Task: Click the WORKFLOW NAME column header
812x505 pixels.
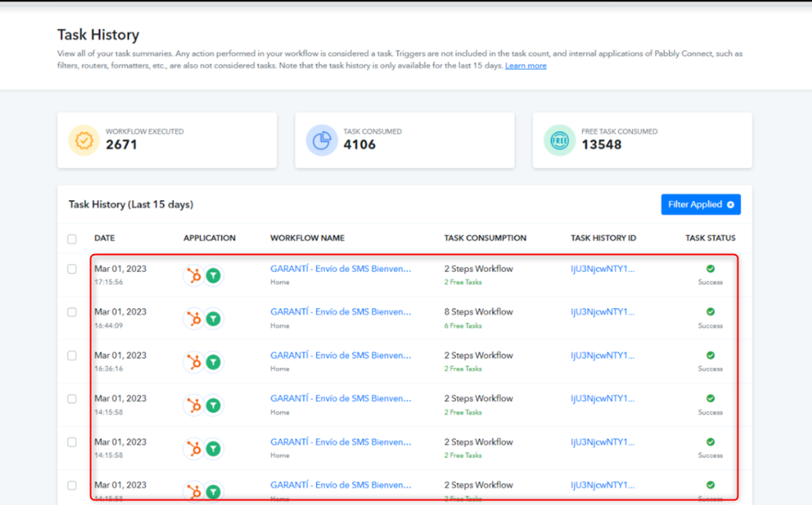Action: click(307, 238)
